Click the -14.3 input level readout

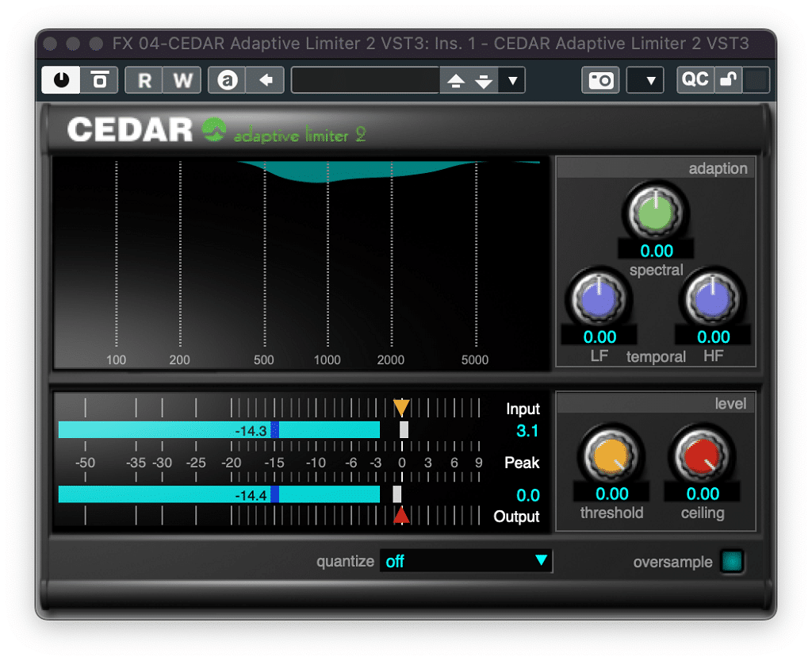[251, 430]
